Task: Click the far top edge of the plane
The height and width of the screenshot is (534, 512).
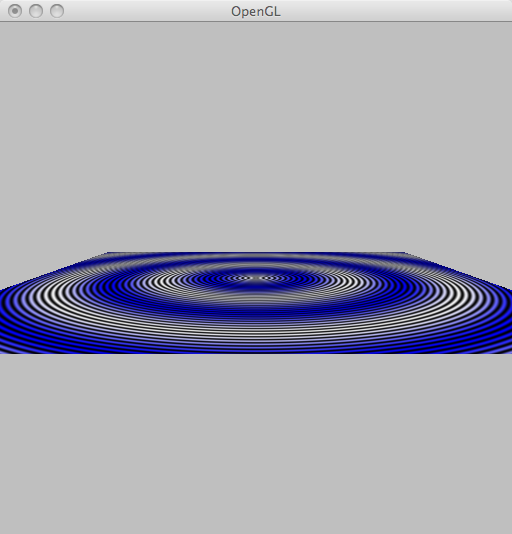Action: tap(256, 253)
